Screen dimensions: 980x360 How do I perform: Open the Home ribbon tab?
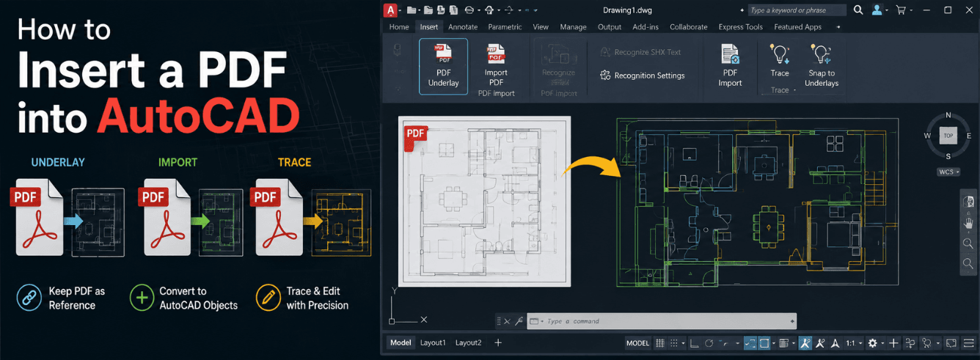[x=399, y=27]
